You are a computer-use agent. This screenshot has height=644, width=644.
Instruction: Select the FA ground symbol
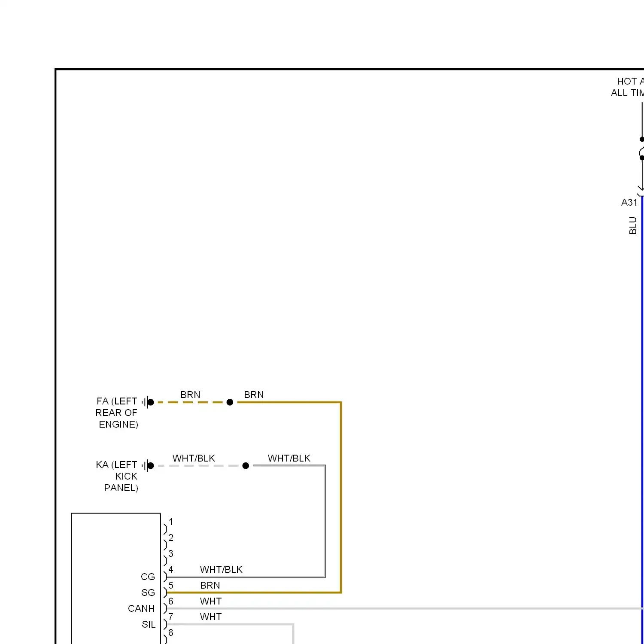coord(148,402)
